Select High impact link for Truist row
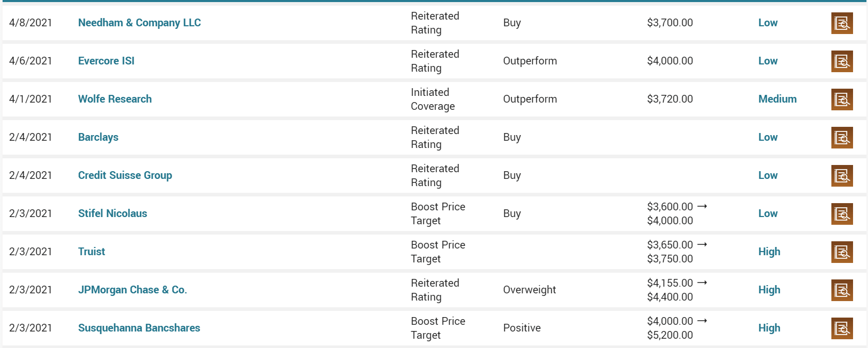 [x=769, y=252]
